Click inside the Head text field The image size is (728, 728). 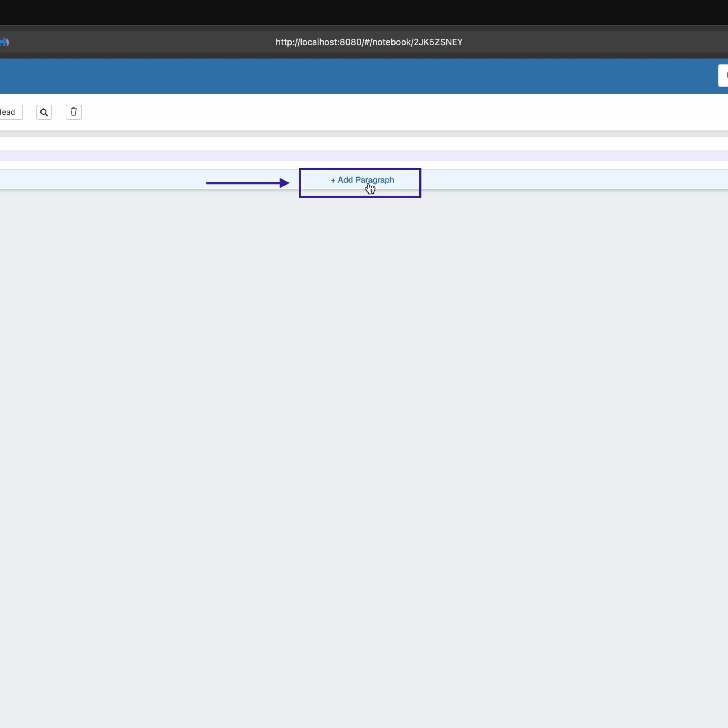[9, 112]
